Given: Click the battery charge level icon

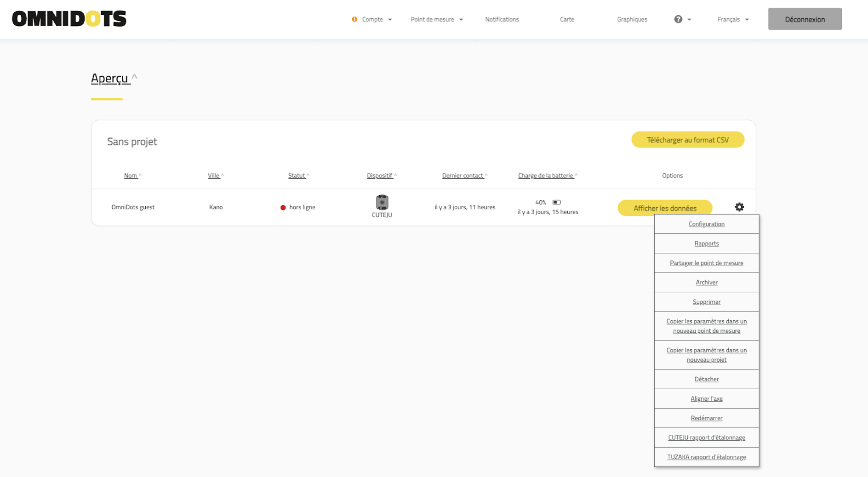Looking at the screenshot, I should point(556,202).
